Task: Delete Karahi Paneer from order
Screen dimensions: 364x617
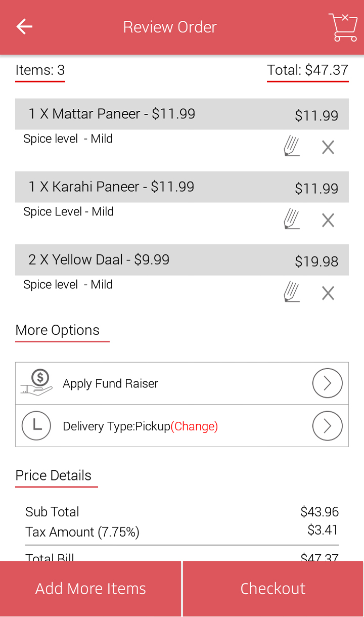Action: pyautogui.click(x=328, y=221)
